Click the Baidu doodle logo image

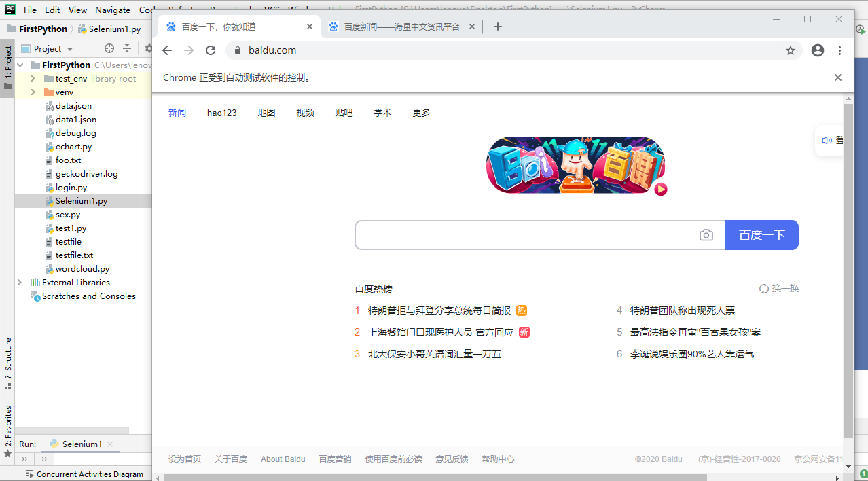pyautogui.click(x=575, y=165)
